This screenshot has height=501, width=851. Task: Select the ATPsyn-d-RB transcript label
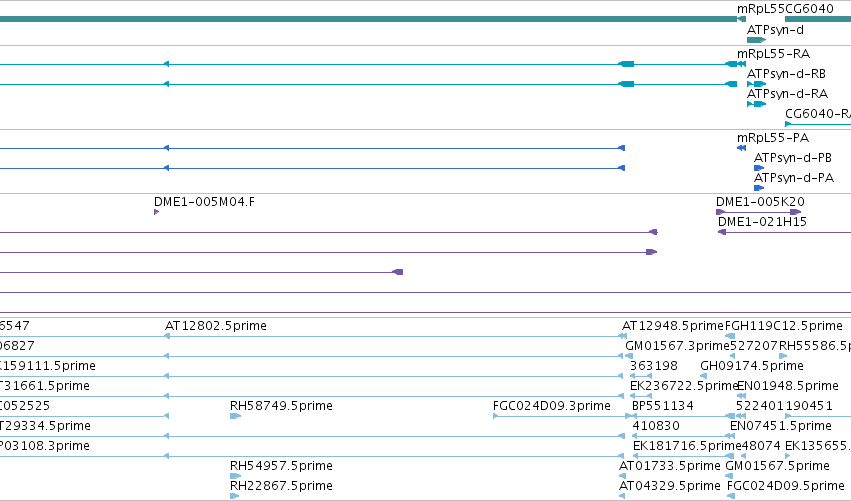[x=786, y=74]
